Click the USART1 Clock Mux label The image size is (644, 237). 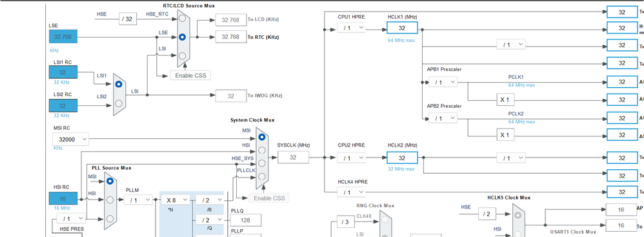(573, 232)
